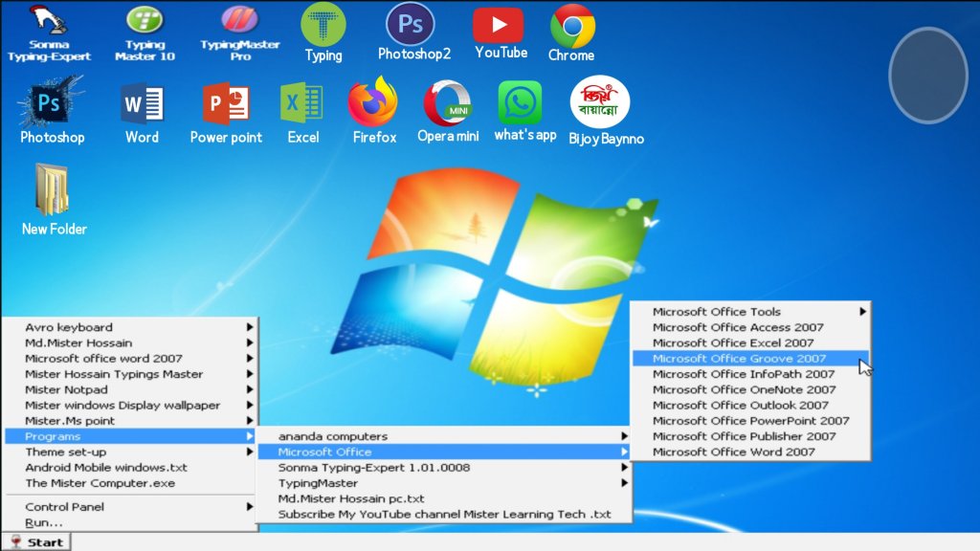Click the round translucent circle at top right

(x=928, y=75)
